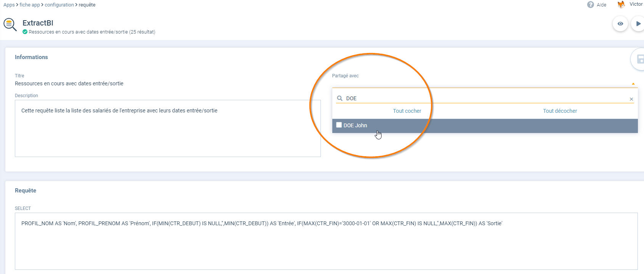Check the DOE John checkbox
The height and width of the screenshot is (274, 644).
pyautogui.click(x=339, y=125)
